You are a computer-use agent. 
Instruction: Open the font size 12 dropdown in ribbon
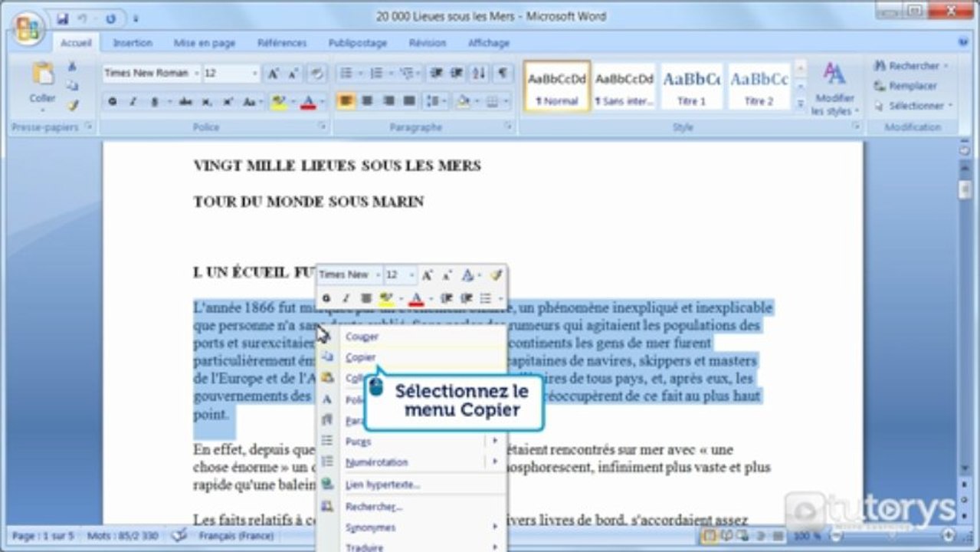pos(254,74)
